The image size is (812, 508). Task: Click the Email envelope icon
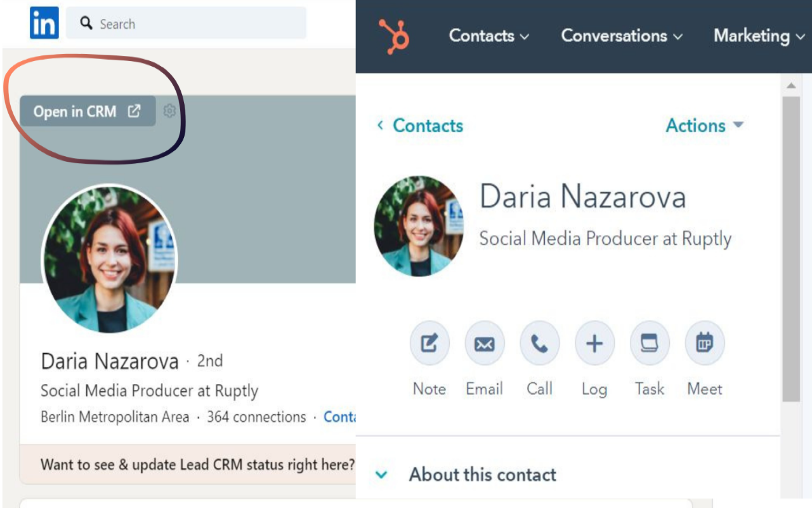[x=485, y=344]
